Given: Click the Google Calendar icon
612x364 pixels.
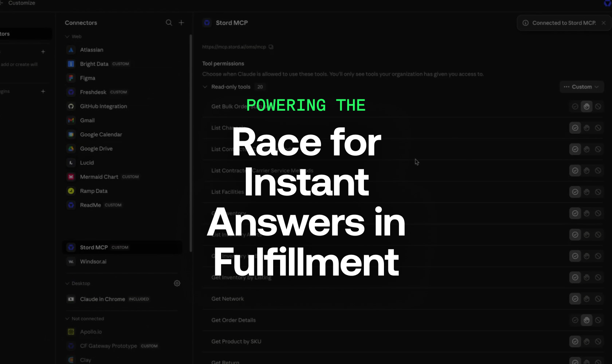Looking at the screenshot, I should pos(71,135).
